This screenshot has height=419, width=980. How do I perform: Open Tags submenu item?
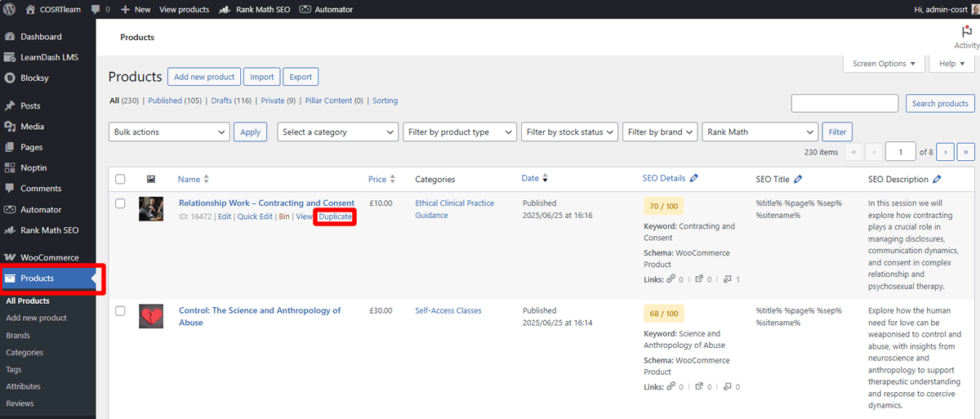[x=14, y=370]
